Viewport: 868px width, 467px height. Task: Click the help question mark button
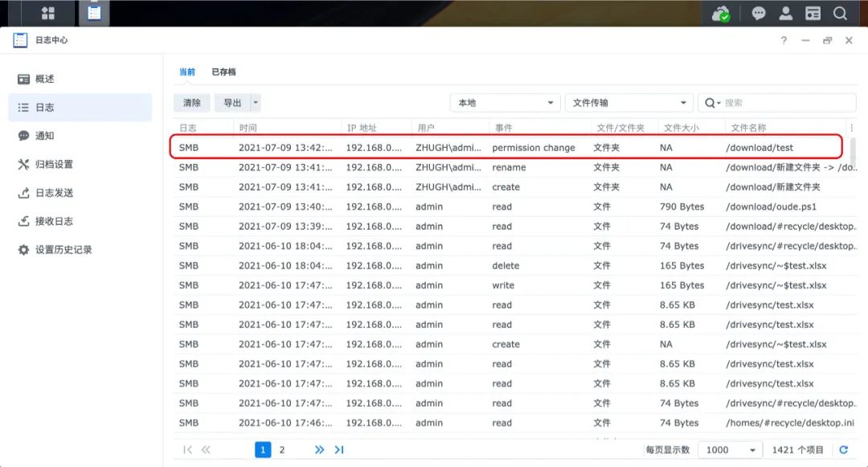[784, 40]
